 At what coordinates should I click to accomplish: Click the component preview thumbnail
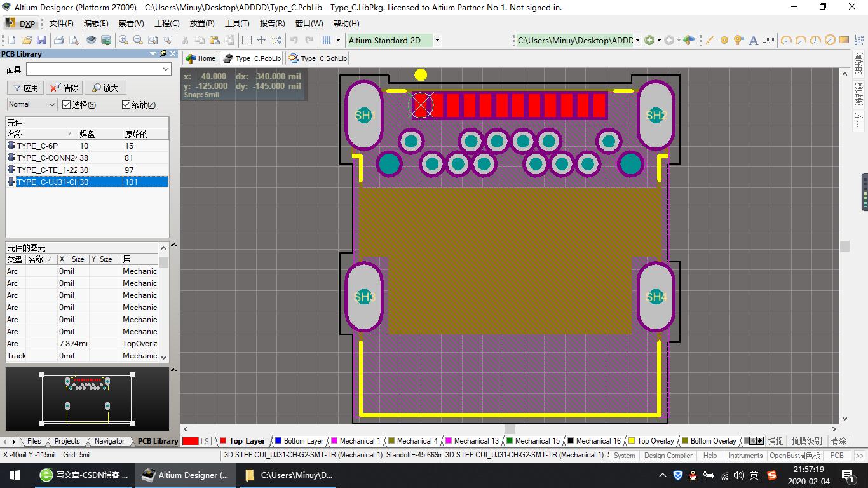[x=87, y=399]
